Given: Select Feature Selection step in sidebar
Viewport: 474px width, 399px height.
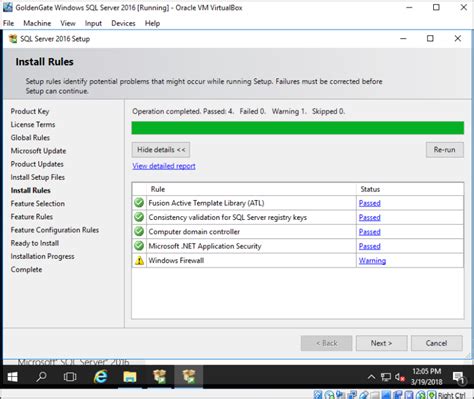Looking at the screenshot, I should (x=38, y=203).
